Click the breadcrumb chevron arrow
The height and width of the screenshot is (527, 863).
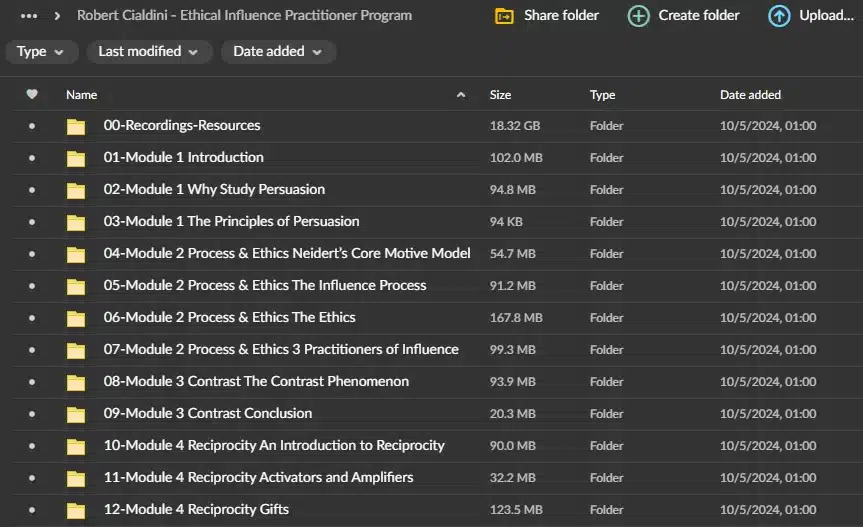pyautogui.click(x=57, y=16)
